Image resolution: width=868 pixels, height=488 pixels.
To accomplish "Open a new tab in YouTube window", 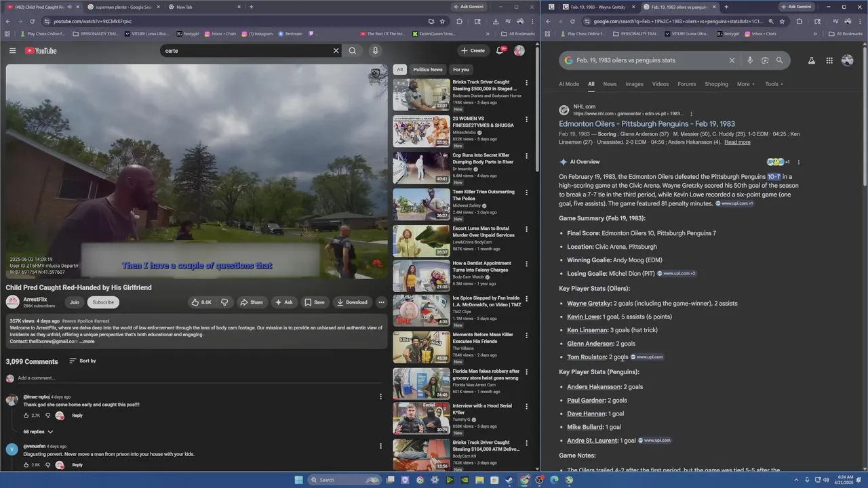I will pyautogui.click(x=251, y=7).
